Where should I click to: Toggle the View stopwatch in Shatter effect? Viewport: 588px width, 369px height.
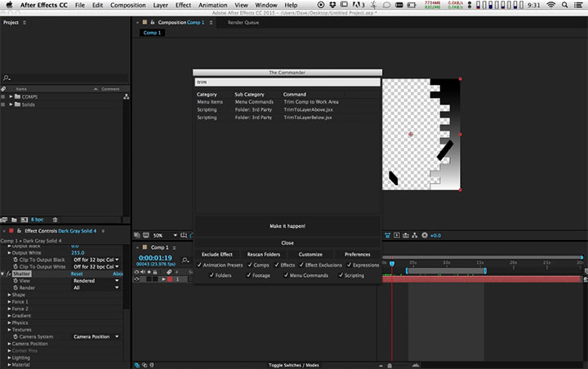[x=16, y=281]
